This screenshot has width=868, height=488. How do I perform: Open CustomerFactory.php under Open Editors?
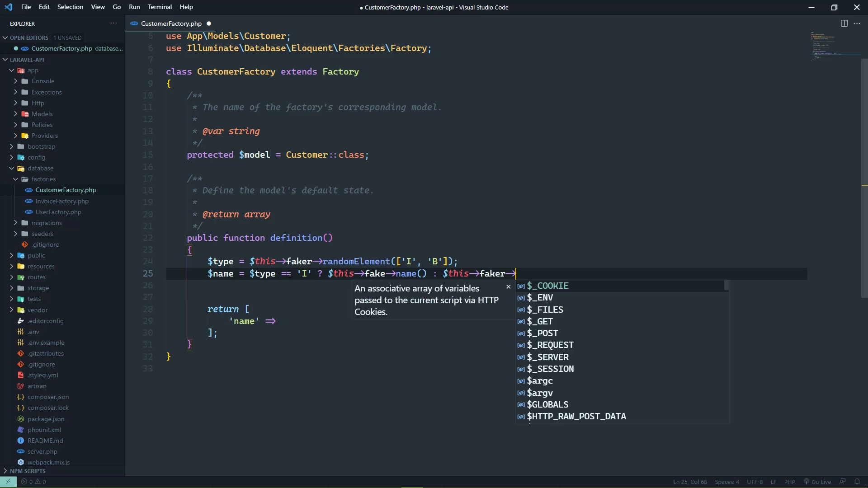(61, 48)
